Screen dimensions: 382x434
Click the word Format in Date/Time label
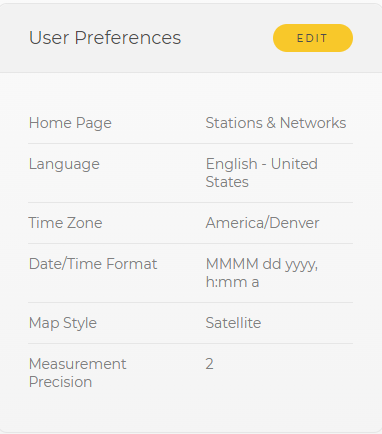[x=132, y=264]
